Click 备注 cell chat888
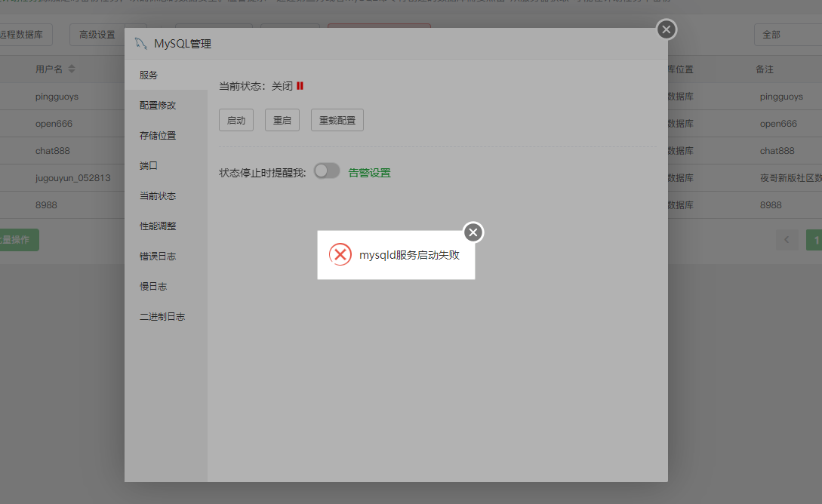 pyautogui.click(x=777, y=151)
